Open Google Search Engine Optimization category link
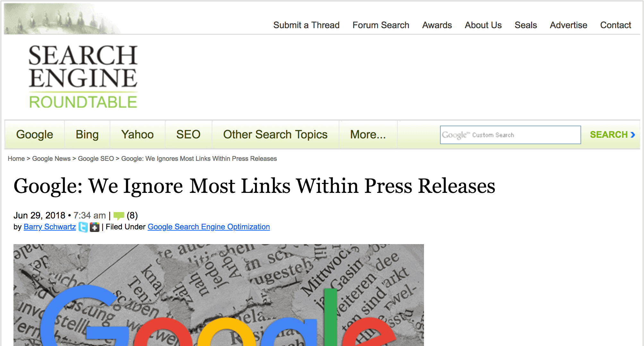The width and height of the screenshot is (644, 346). point(209,227)
